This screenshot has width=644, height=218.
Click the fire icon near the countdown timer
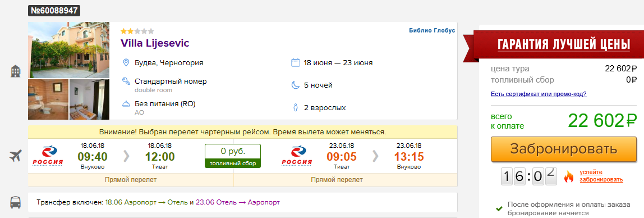(x=568, y=176)
